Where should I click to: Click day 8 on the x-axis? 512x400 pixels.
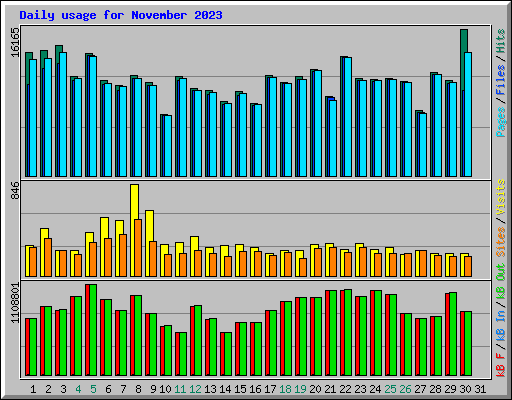click(138, 389)
